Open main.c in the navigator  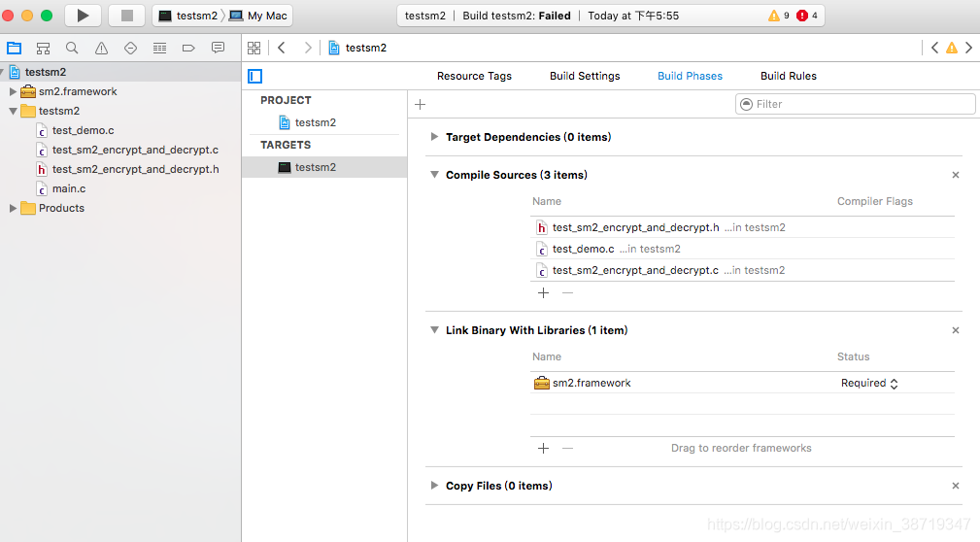coord(69,188)
